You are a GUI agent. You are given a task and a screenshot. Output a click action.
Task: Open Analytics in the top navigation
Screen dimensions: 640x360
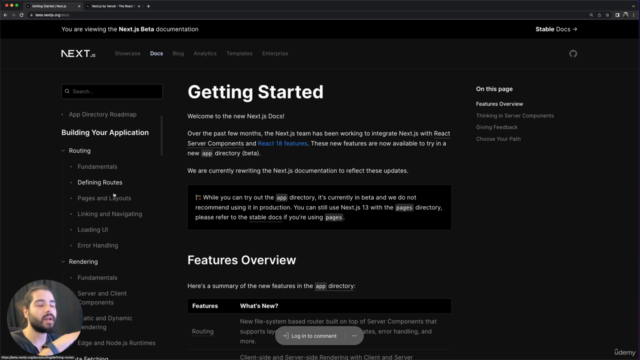(x=205, y=53)
